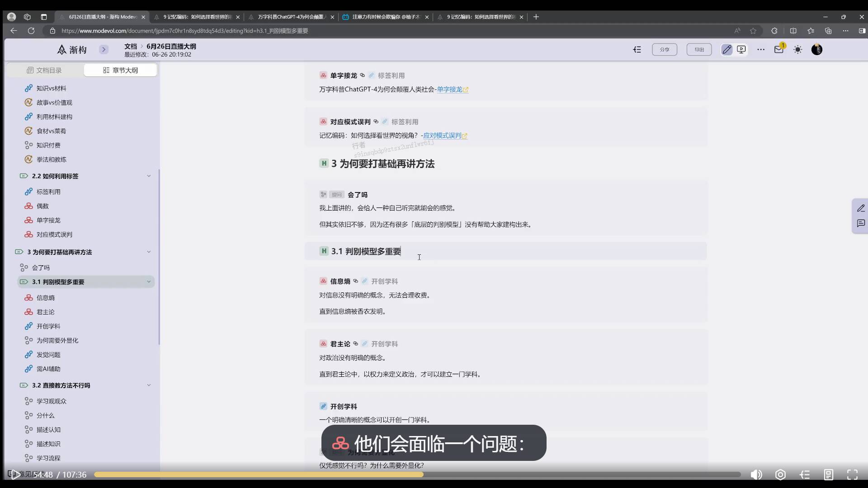Select 知识付费 in the outline
Image resolution: width=868 pixels, height=488 pixels.
pyautogui.click(x=48, y=145)
